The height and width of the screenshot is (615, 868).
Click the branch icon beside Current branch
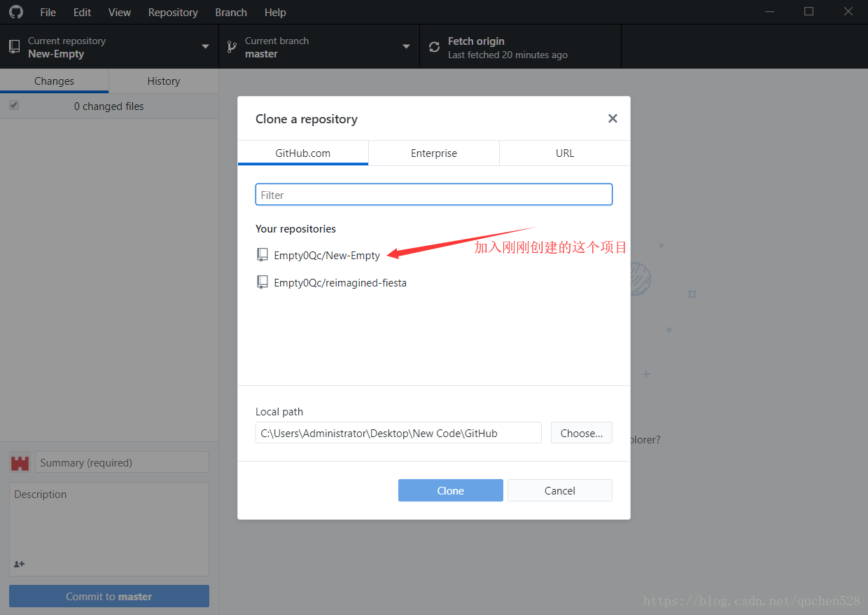pyautogui.click(x=232, y=47)
